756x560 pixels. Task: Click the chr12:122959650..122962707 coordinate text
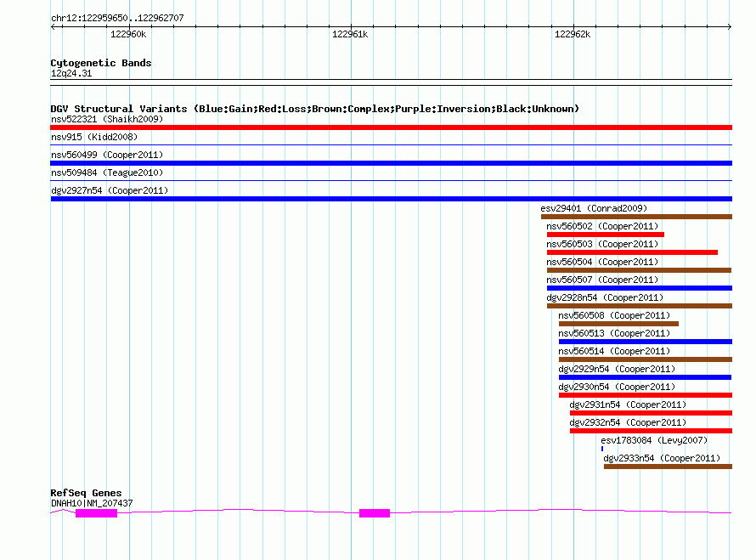[x=117, y=18]
